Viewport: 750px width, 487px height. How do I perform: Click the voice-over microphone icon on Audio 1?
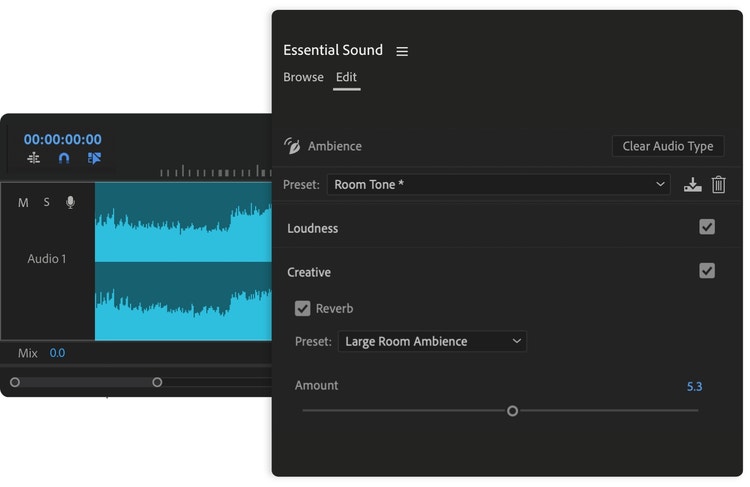pos(70,203)
